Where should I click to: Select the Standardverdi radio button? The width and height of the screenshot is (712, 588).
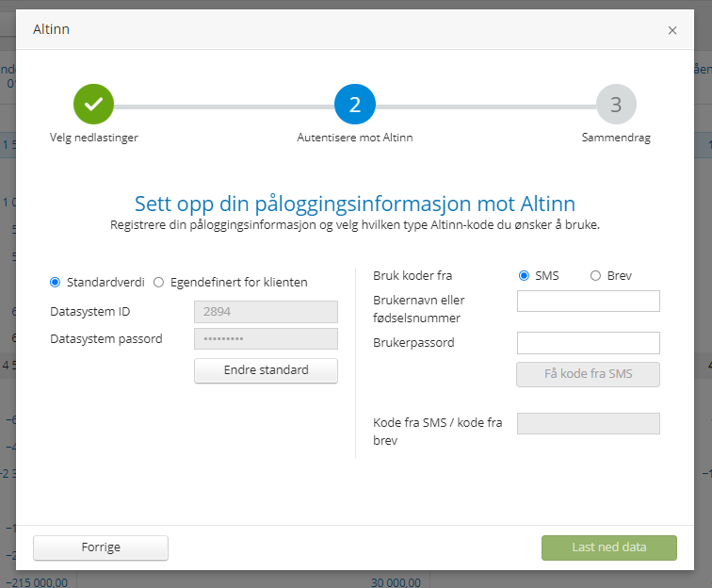tap(55, 282)
